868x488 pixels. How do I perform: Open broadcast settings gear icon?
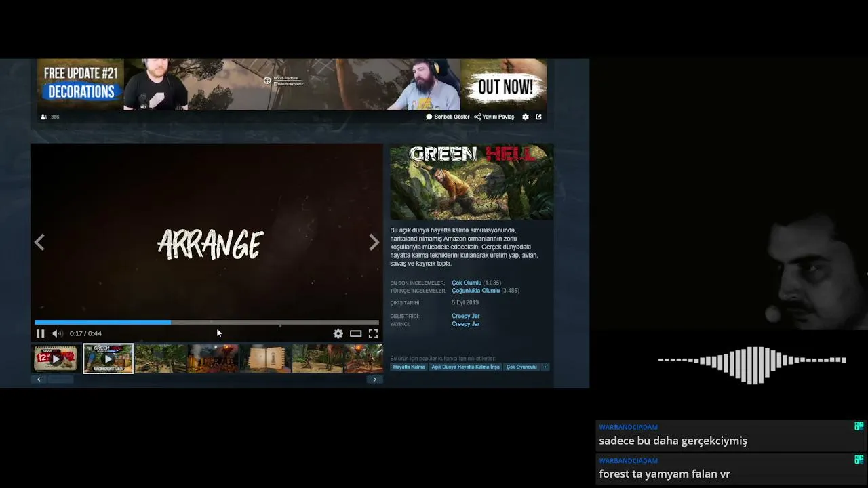[526, 117]
